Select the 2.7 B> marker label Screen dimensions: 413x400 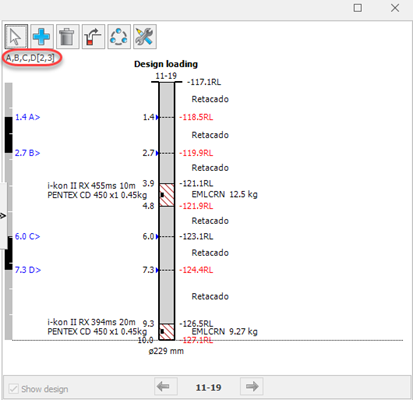pyautogui.click(x=27, y=153)
